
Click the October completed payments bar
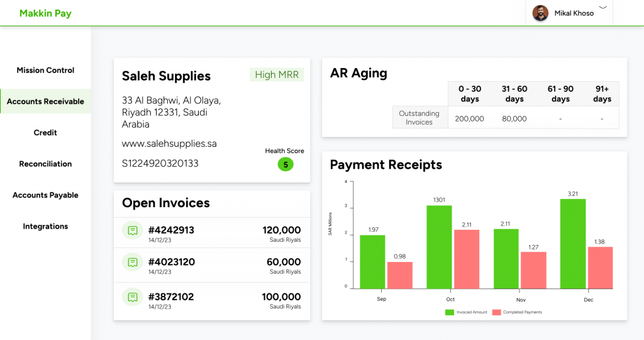click(x=467, y=259)
